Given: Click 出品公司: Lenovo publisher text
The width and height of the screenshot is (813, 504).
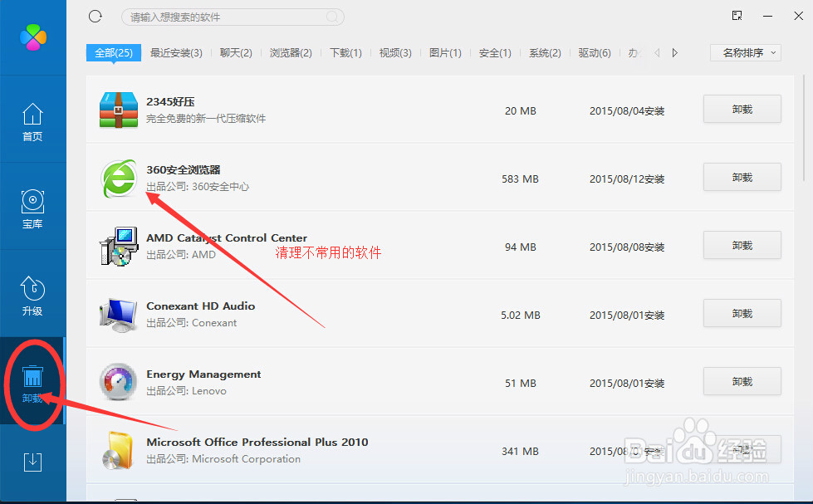Looking at the screenshot, I should click(x=186, y=391).
